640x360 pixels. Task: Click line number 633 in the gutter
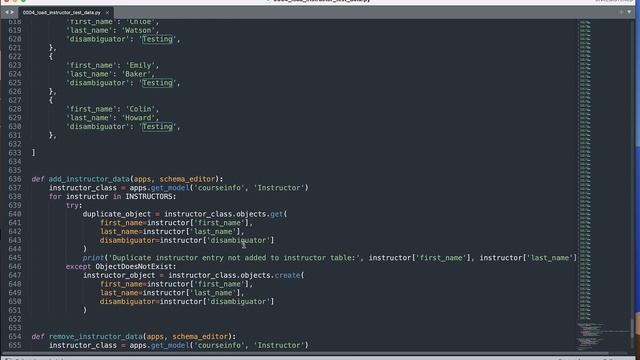[x=15, y=153]
